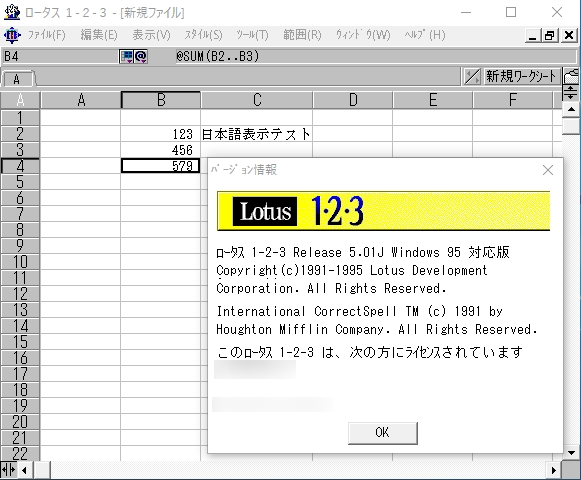Click the vertical splitter icon
This screenshot has width=581, height=480.
tap(571, 92)
